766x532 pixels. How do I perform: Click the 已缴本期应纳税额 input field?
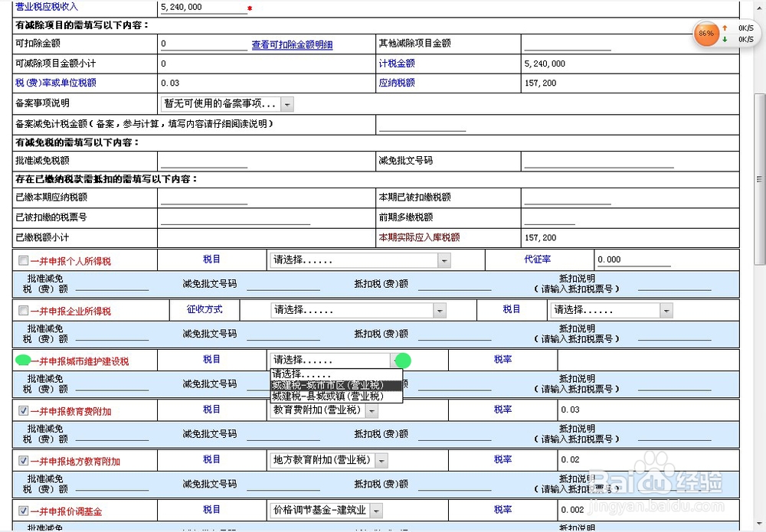tap(204, 198)
